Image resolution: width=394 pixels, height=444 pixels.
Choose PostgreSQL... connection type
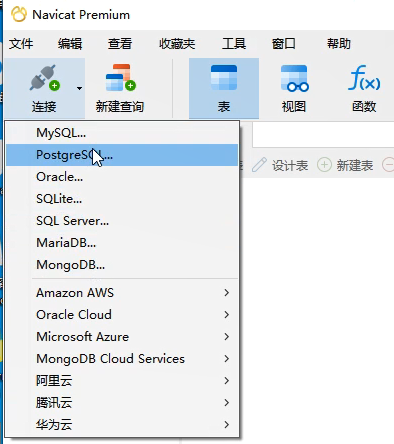point(122,155)
